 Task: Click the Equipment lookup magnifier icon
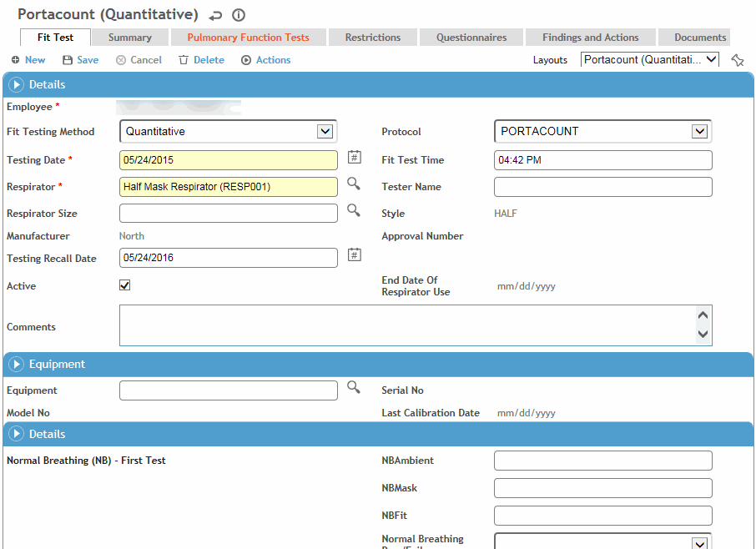[x=354, y=388]
